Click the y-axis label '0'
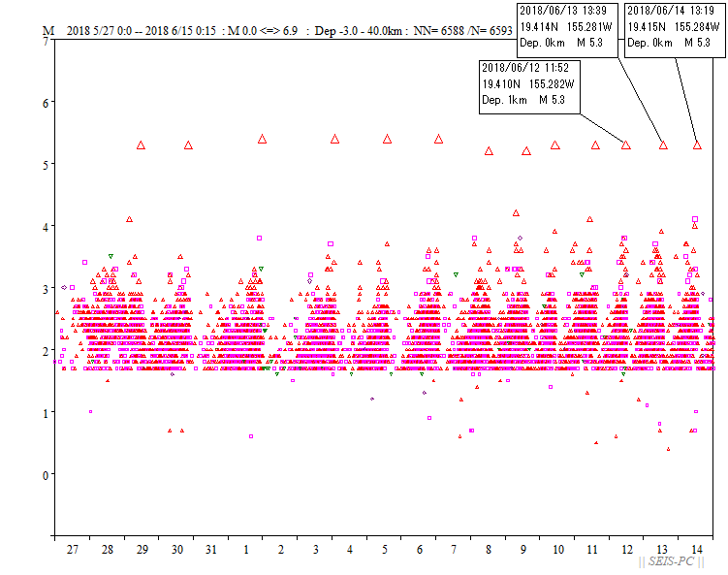 (46, 475)
